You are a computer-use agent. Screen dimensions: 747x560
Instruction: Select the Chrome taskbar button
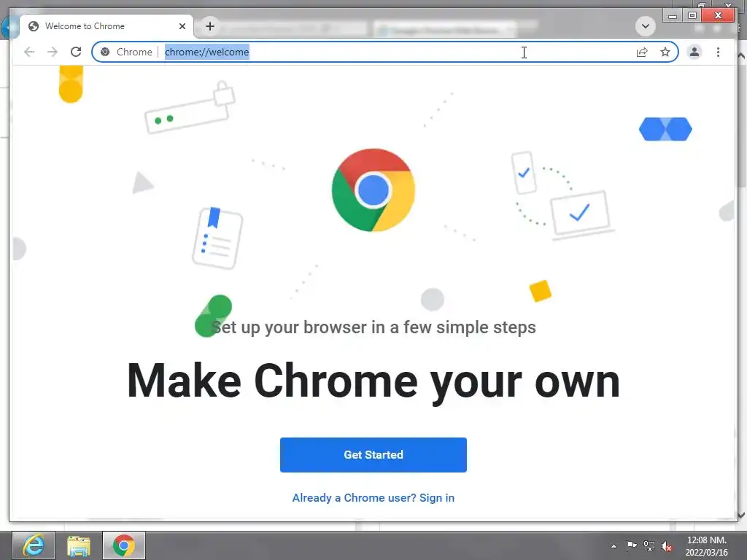124,545
